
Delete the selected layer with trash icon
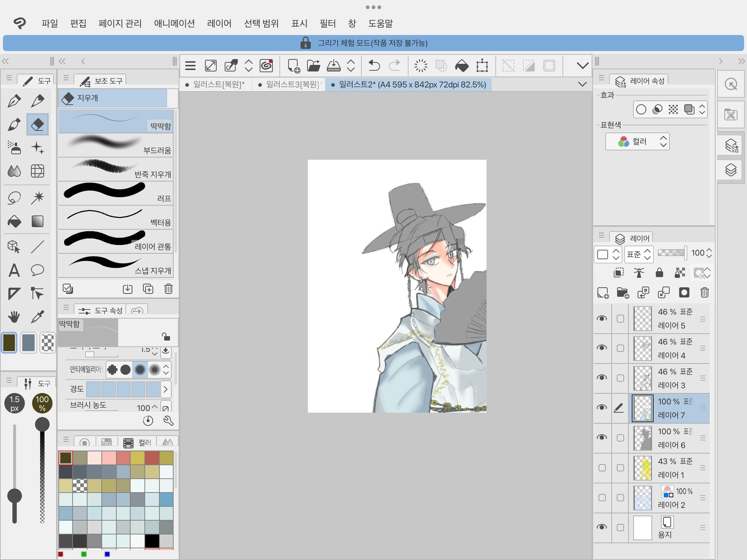pos(704,292)
